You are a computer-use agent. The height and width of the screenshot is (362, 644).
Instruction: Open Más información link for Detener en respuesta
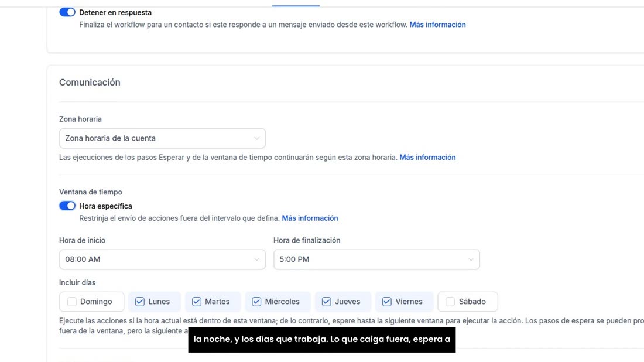(x=437, y=25)
